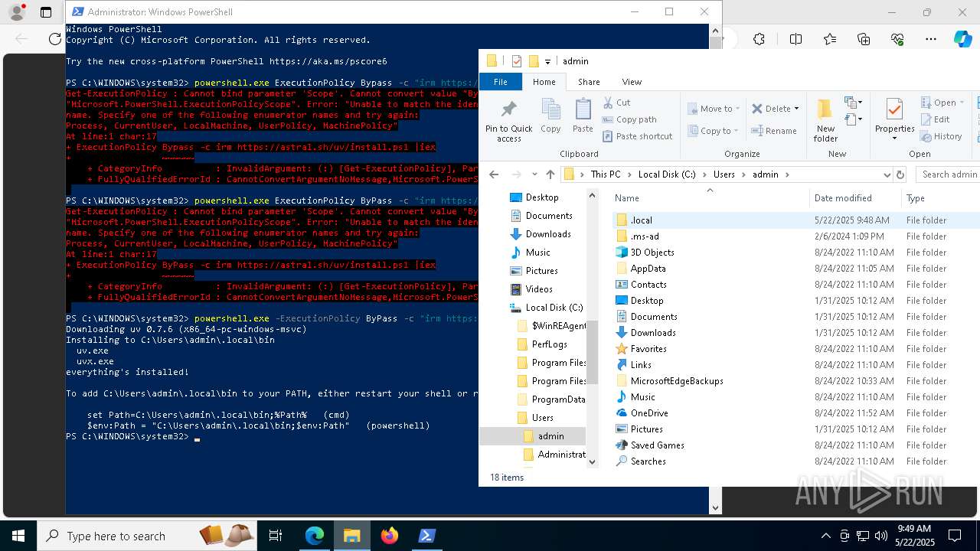Click Edge Split screen icon
This screenshot has height=551, width=980.
[795, 40]
